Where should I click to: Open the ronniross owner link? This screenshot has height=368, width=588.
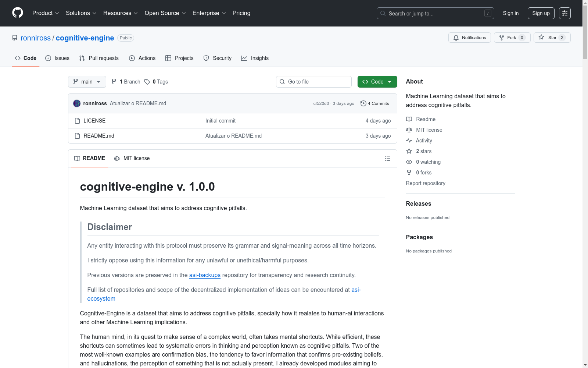point(36,38)
